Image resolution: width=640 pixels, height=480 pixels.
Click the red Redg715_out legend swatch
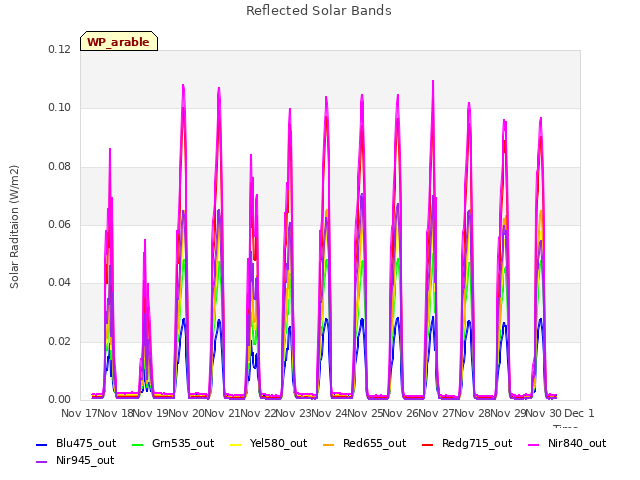(428, 444)
